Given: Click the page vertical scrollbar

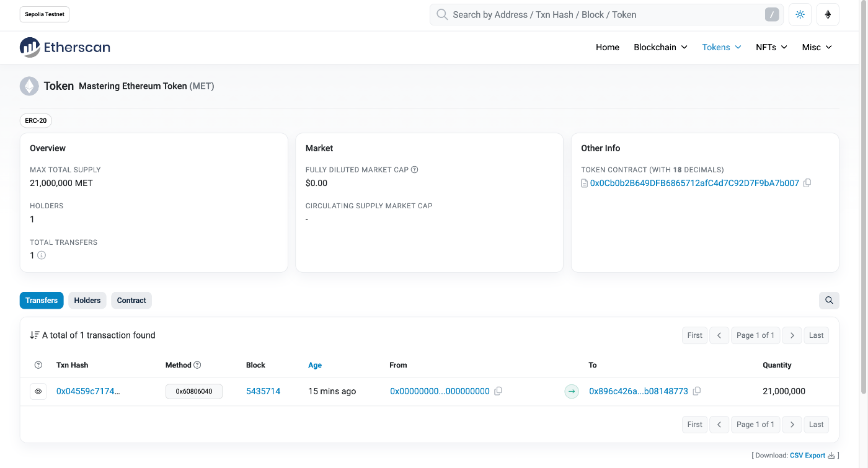Looking at the screenshot, I should click(x=864, y=197).
